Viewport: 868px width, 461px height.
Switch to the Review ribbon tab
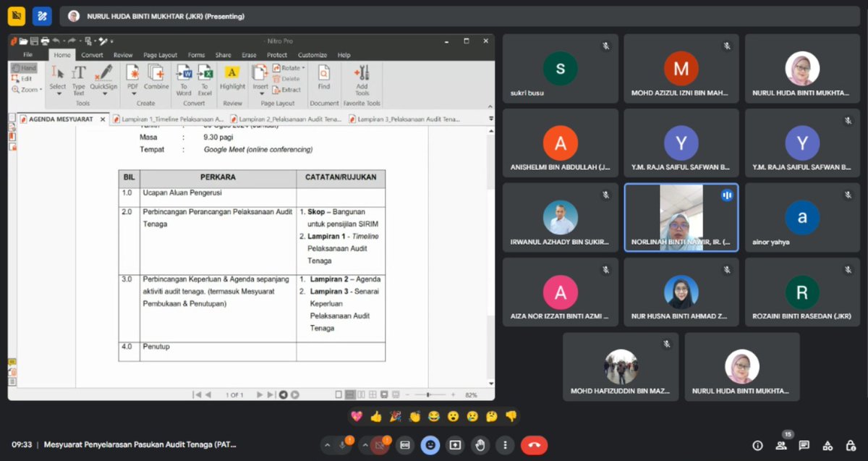(x=123, y=55)
